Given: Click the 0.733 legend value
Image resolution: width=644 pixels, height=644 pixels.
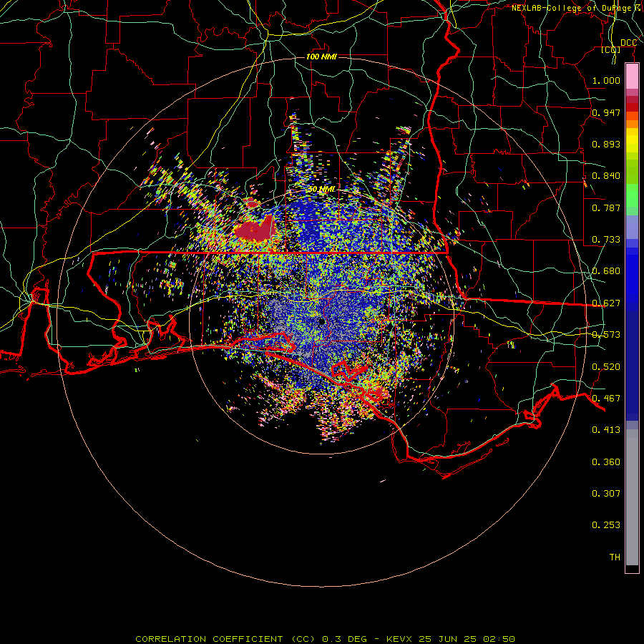Looking at the screenshot, I should (606, 240).
